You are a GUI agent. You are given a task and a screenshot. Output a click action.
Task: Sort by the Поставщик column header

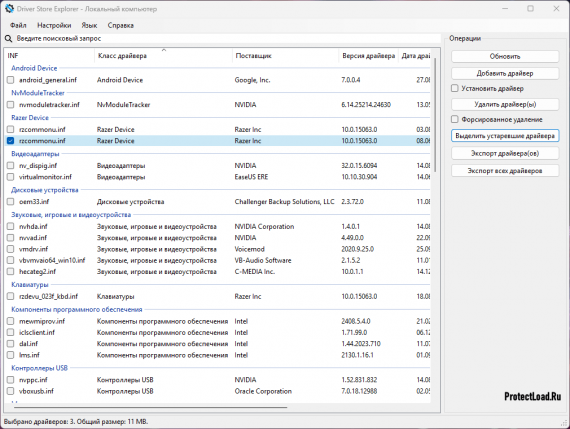pos(285,56)
